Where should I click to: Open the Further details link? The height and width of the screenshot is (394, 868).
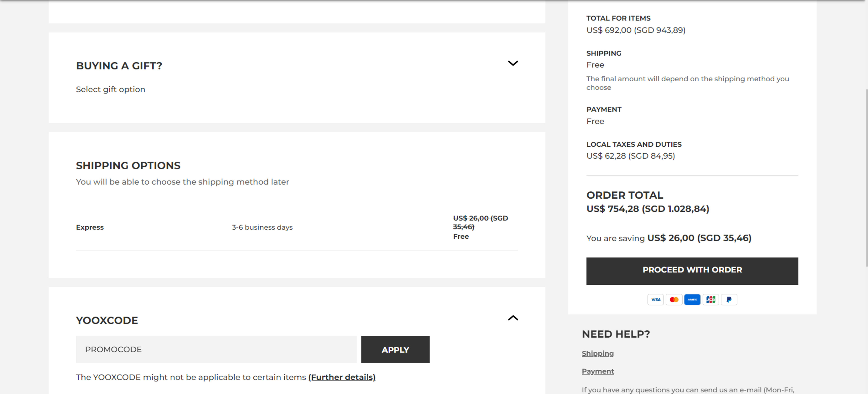pos(342,377)
